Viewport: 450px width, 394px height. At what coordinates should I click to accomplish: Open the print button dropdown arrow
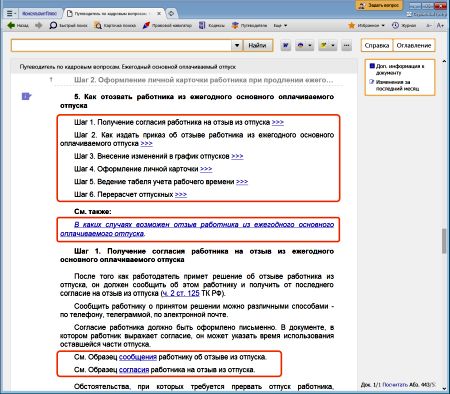[x=310, y=45]
